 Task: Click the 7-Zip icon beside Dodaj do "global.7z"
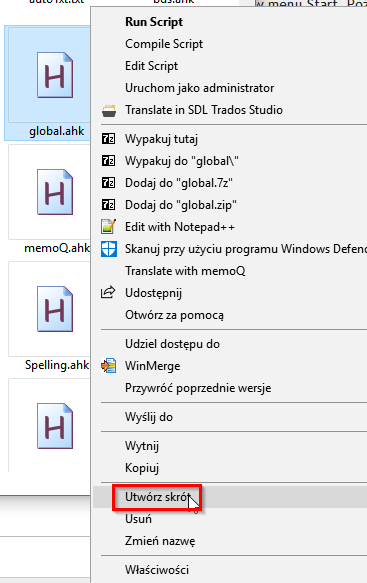pyautogui.click(x=109, y=183)
